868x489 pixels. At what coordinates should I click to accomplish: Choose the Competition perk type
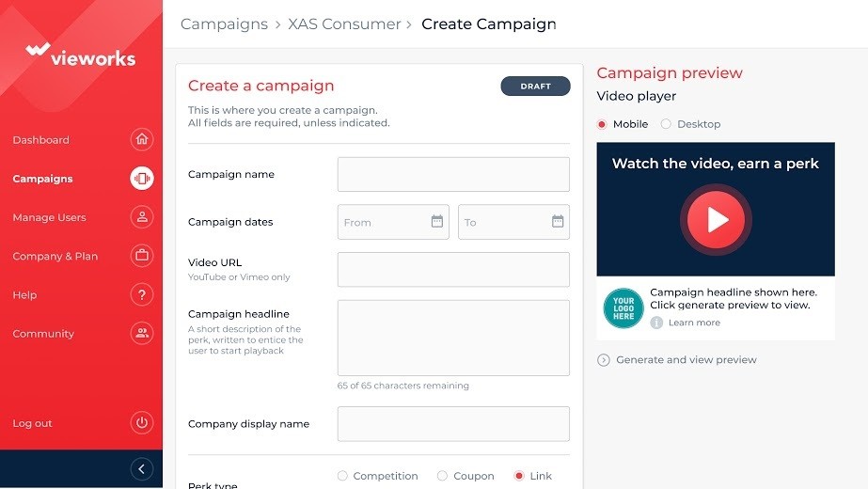tap(342, 476)
